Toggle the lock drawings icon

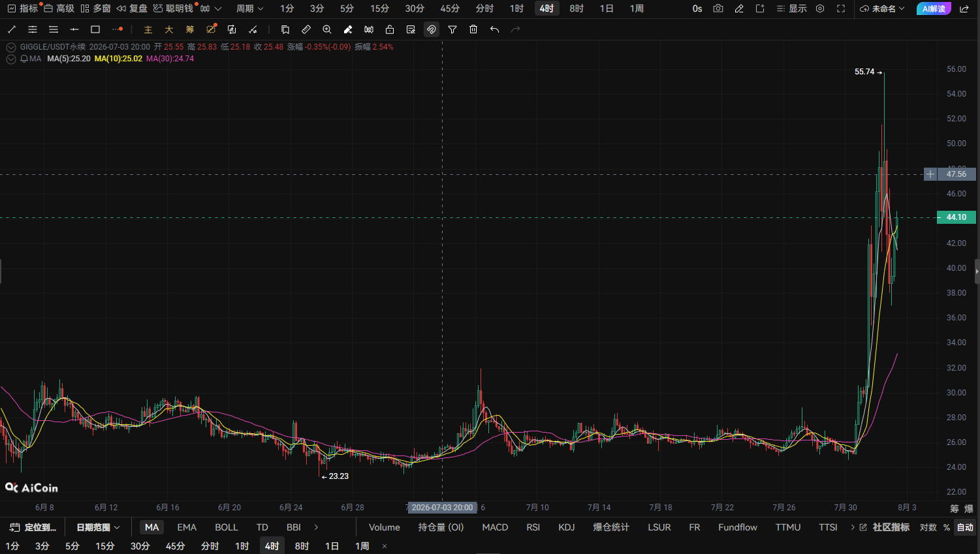click(390, 29)
